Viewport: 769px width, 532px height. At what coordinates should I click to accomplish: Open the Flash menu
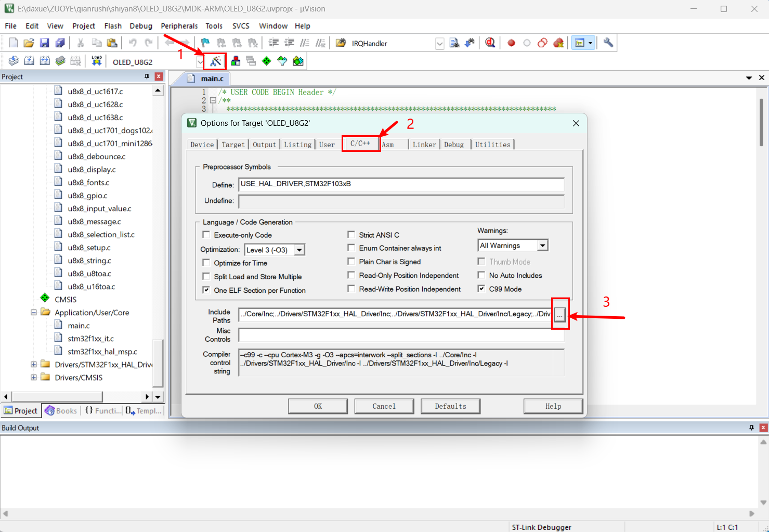point(113,26)
